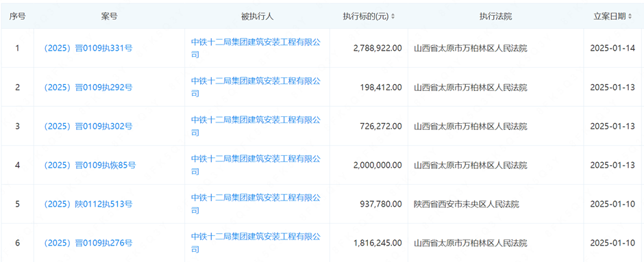Open case (2025) 晋0109执276号

88,243
